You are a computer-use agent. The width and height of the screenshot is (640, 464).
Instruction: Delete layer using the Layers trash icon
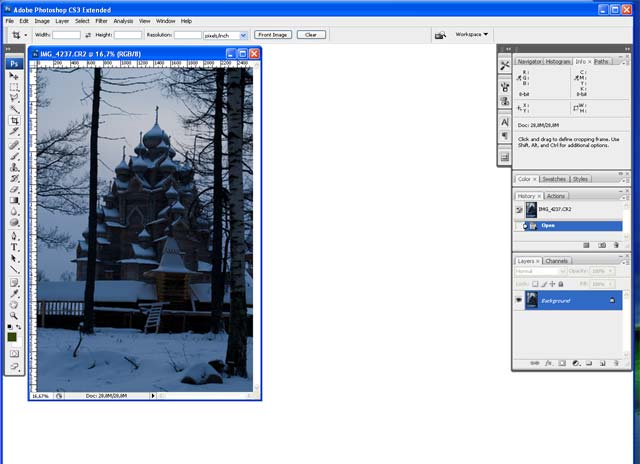[616, 363]
